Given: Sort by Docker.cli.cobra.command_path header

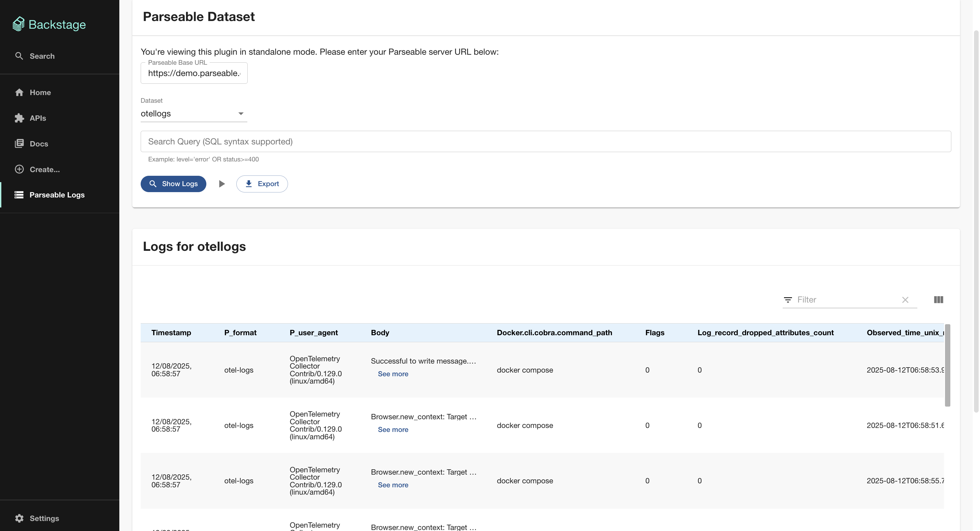Looking at the screenshot, I should pos(555,333).
